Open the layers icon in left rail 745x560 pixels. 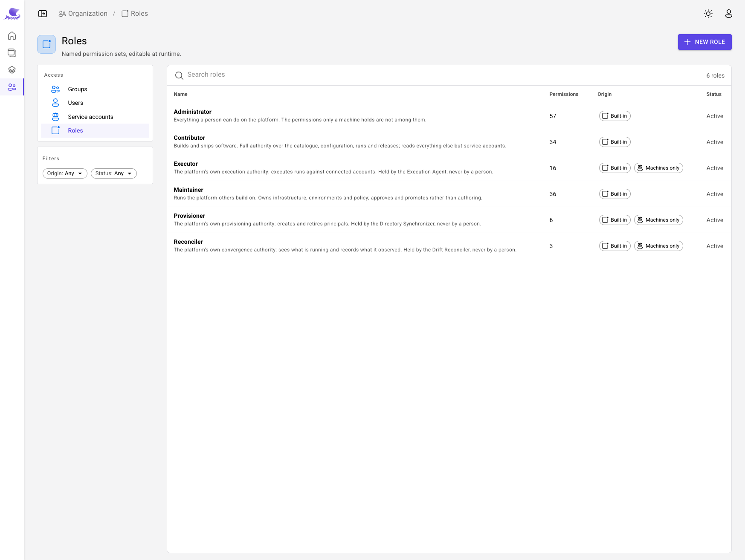[12, 70]
